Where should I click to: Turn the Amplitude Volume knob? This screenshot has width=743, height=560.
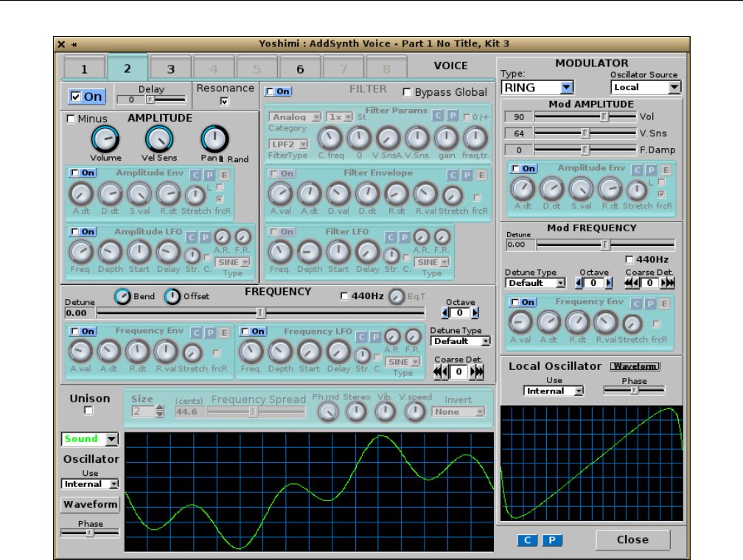[105, 139]
